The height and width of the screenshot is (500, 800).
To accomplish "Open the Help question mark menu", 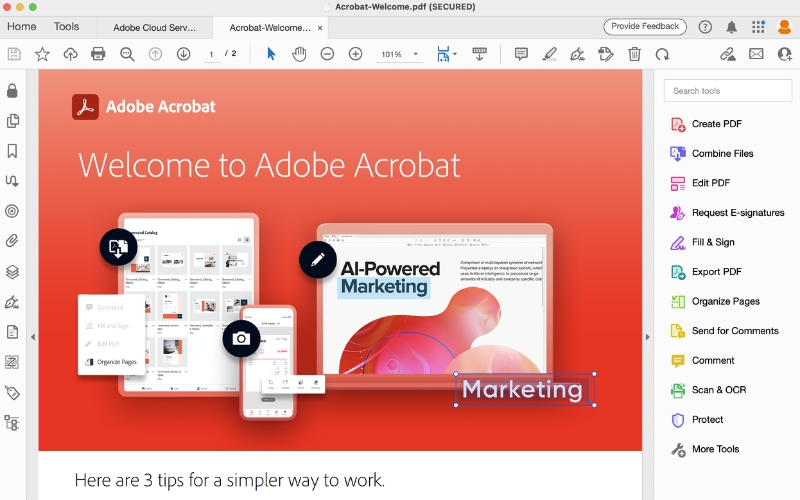I will (705, 27).
